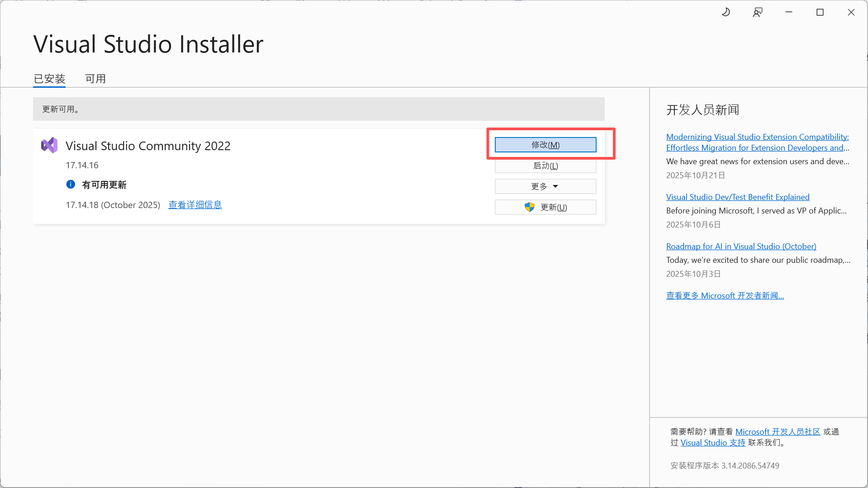Screen dimensions: 868x488
Task: Click the date 2025年10月21日
Action: (x=696, y=175)
